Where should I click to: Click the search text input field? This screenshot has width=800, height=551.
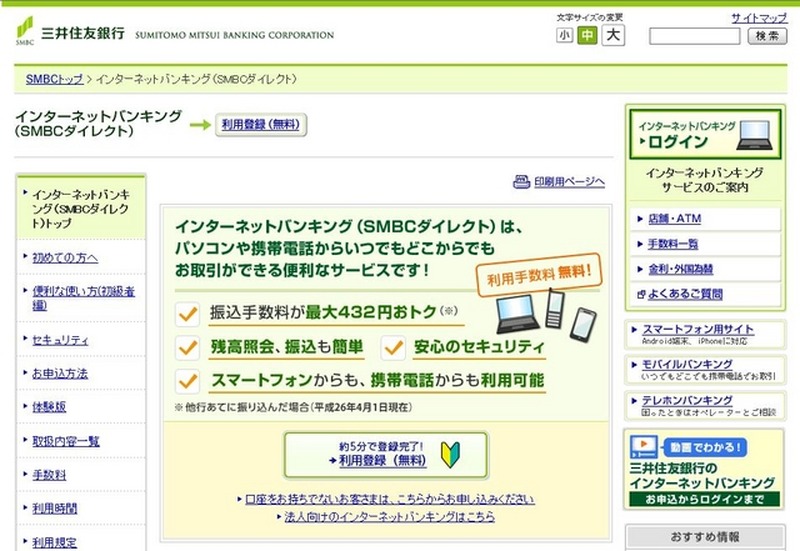coord(694,36)
